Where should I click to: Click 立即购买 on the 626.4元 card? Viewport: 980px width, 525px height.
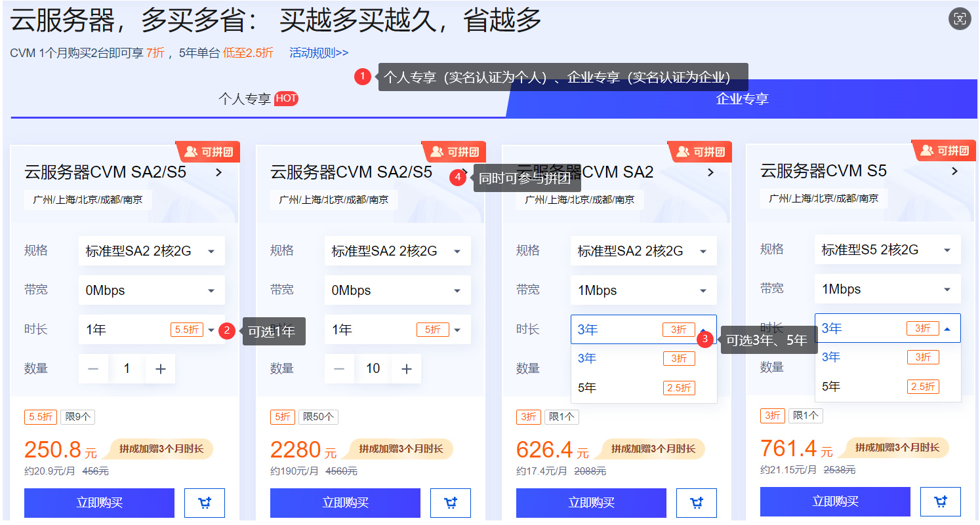592,503
